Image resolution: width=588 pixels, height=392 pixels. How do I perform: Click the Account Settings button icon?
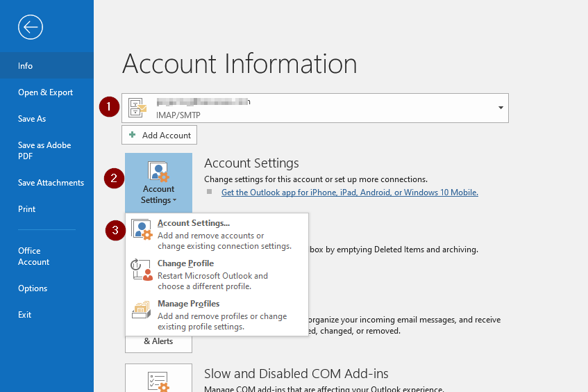coord(158,171)
